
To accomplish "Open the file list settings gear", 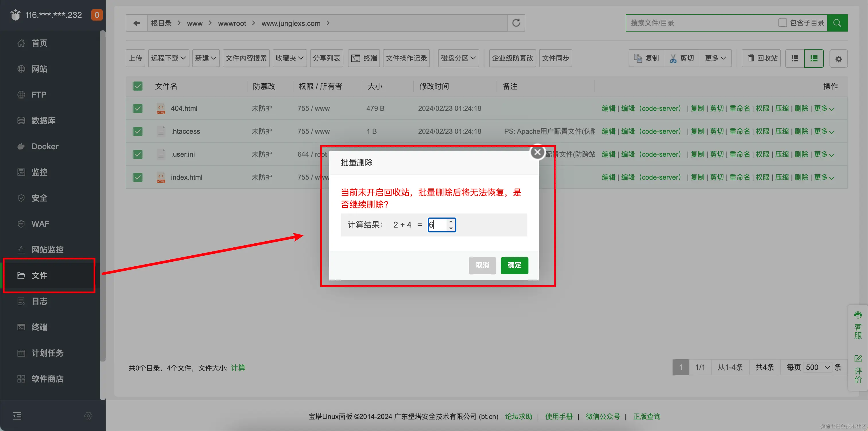I will pos(838,59).
